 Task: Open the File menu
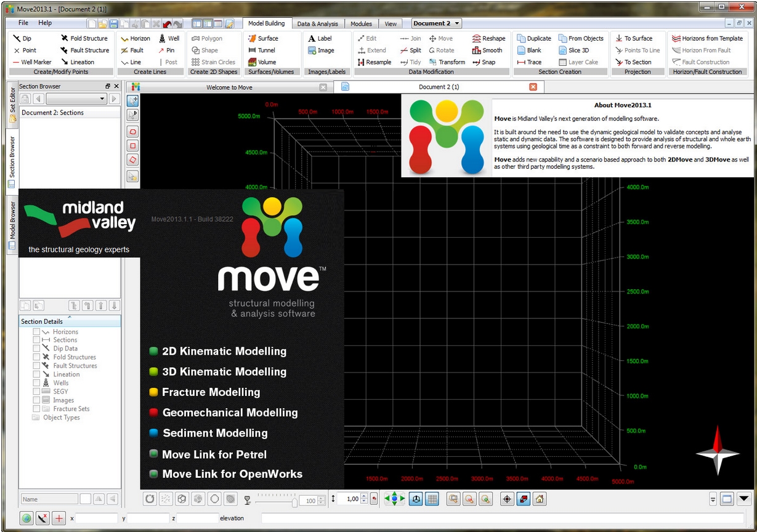[x=23, y=23]
